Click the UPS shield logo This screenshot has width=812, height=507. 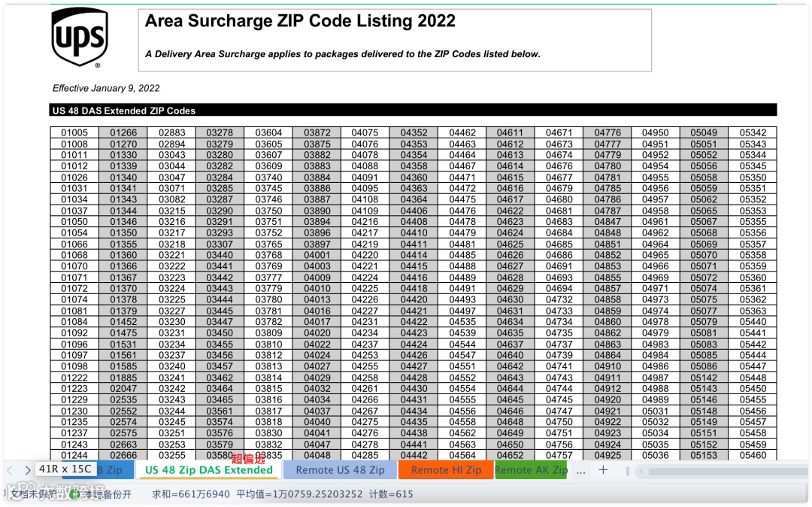click(x=80, y=38)
